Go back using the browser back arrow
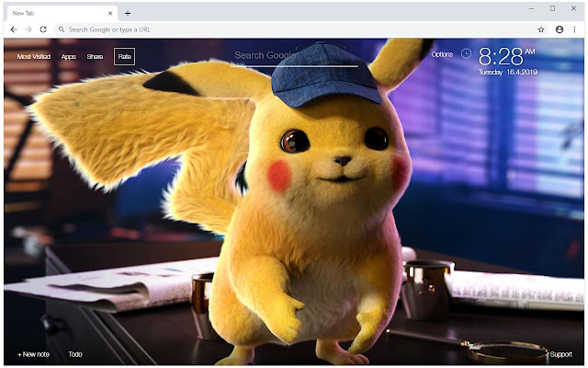Viewport: 588px width, 368px height. [x=14, y=29]
